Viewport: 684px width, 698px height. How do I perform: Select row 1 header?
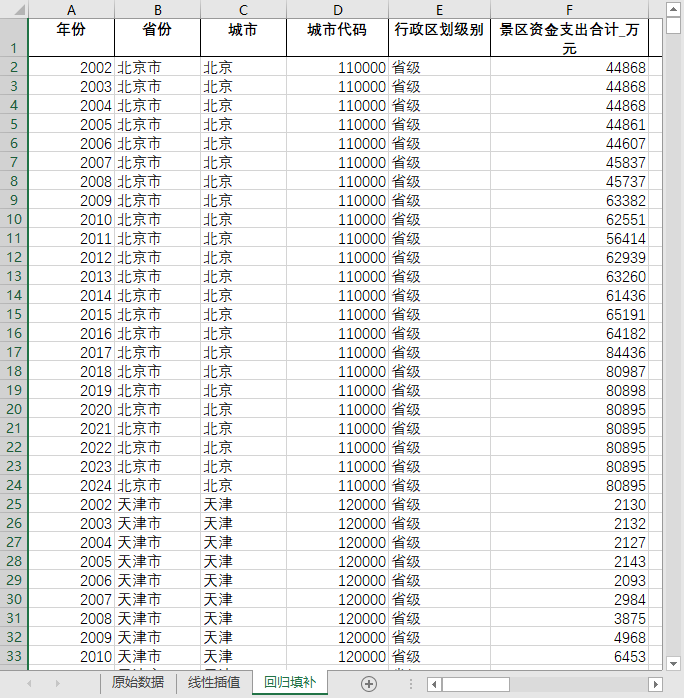click(14, 37)
